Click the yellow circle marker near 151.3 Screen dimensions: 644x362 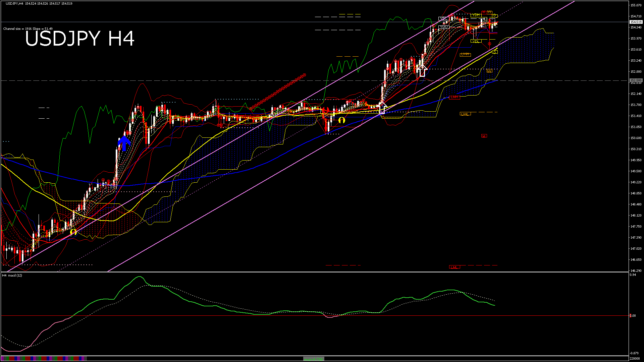point(341,120)
